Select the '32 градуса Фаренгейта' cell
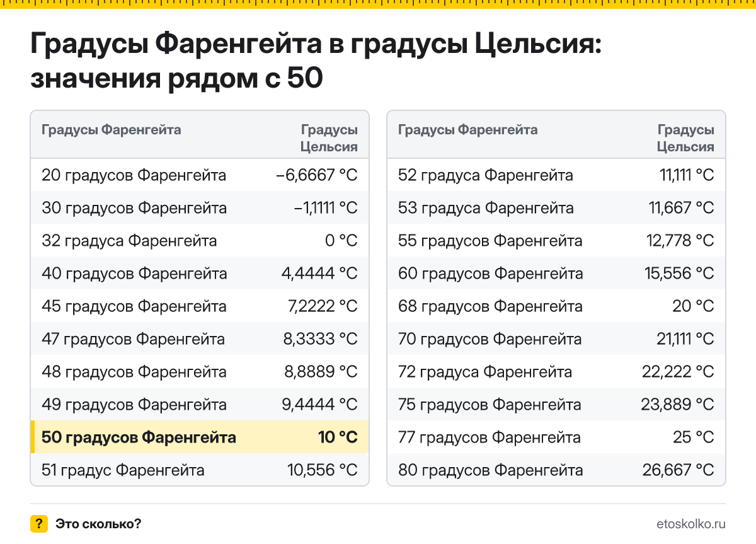Screen dimensions: 756x544 click(129, 241)
